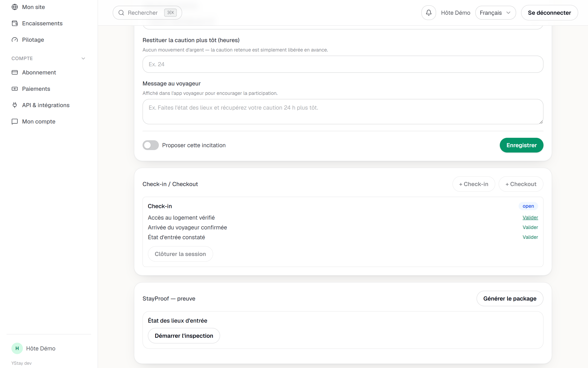Click the Restituer la caution hours field
Image resolution: width=588 pixels, height=368 pixels.
click(x=343, y=64)
